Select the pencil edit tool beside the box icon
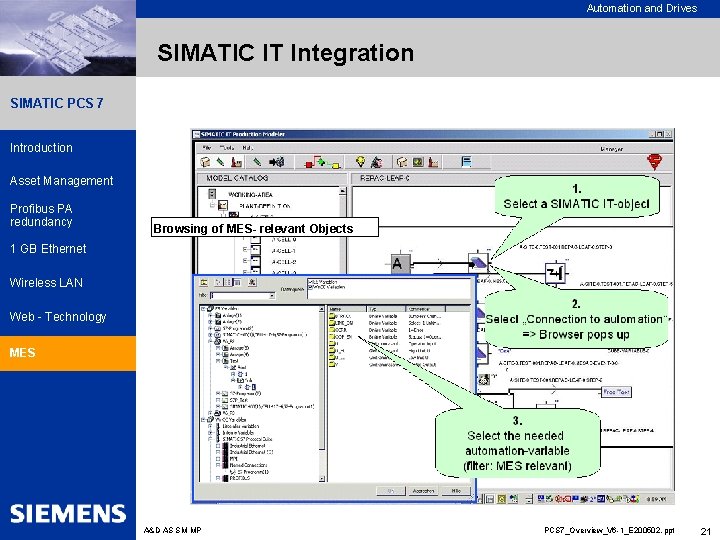 (220, 161)
